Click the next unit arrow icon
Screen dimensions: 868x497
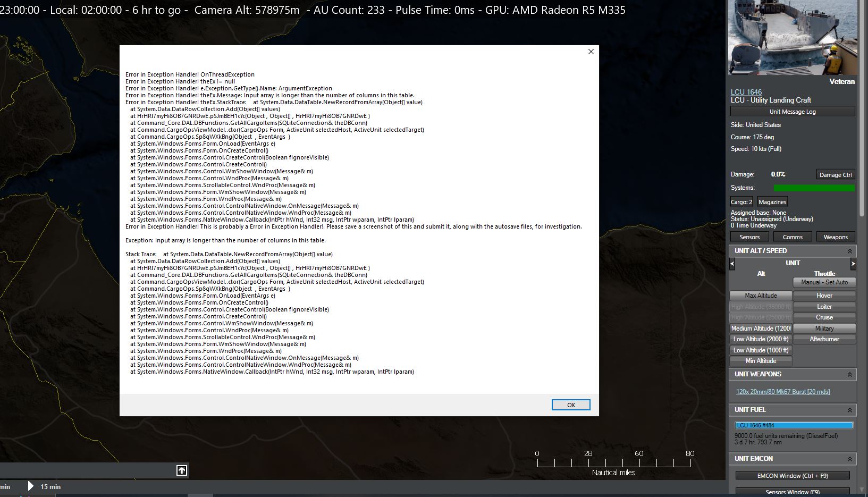point(853,264)
